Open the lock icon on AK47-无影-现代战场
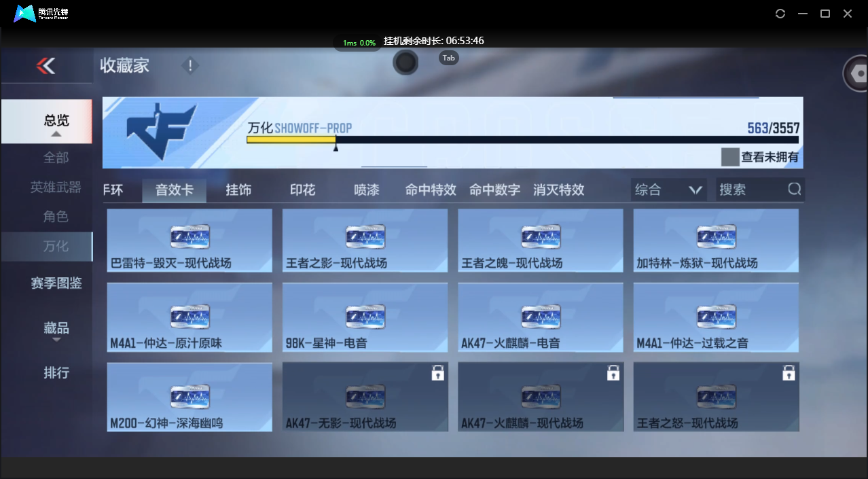868x479 pixels. tap(438, 372)
